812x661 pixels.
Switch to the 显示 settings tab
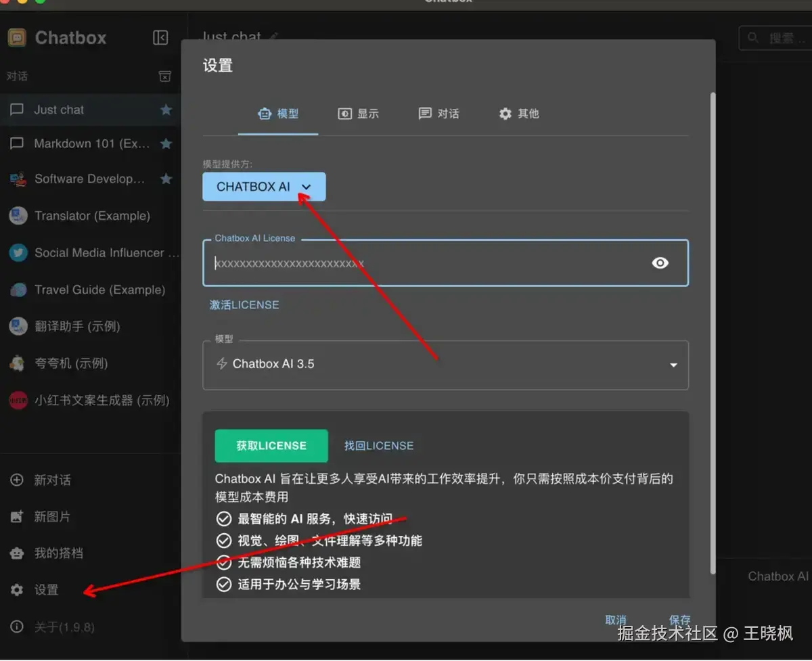click(x=359, y=114)
